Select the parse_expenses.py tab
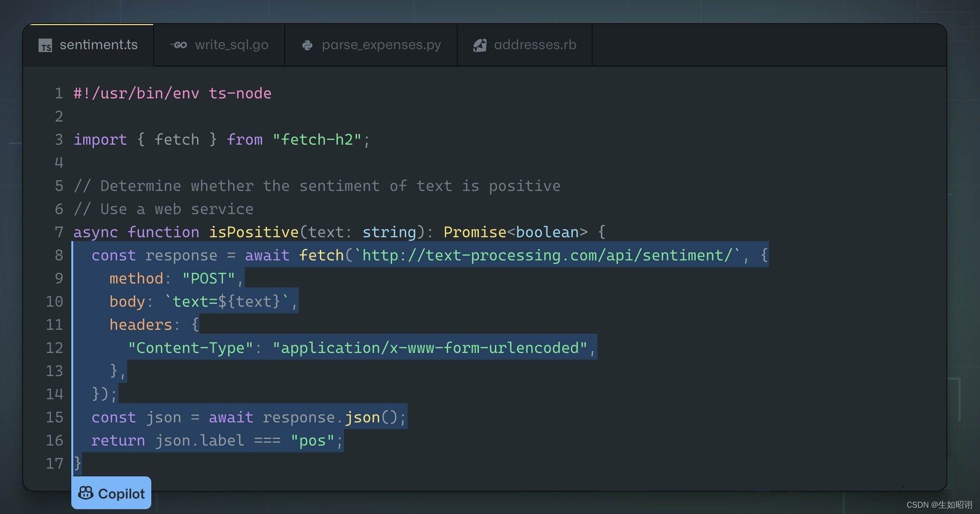This screenshot has height=514, width=980. click(x=381, y=45)
